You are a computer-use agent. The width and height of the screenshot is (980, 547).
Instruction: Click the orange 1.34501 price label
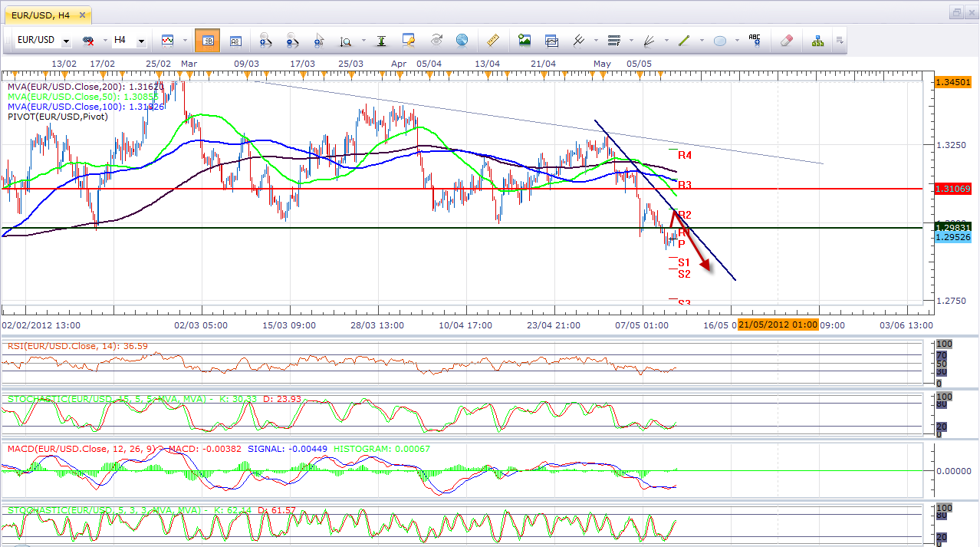coord(953,81)
